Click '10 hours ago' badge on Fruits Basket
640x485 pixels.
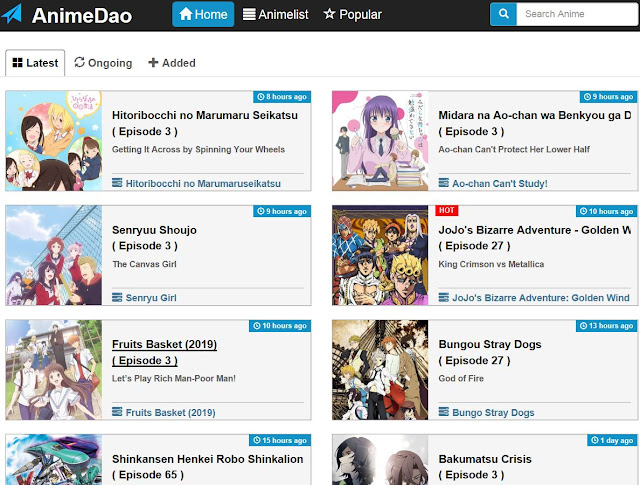[280, 326]
